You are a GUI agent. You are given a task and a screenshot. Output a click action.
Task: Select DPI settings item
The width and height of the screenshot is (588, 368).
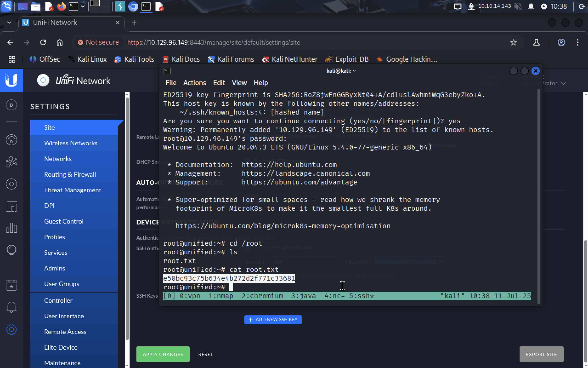pos(74,206)
